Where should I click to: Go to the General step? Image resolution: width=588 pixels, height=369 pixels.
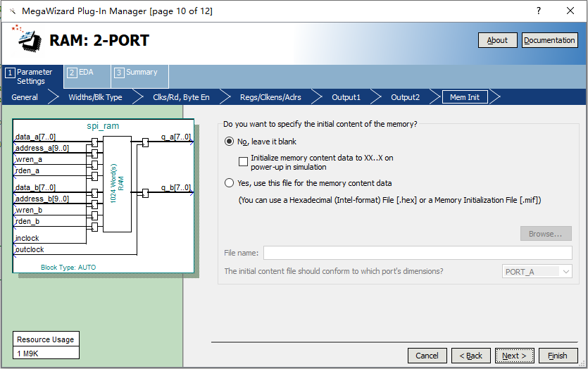[x=25, y=97]
